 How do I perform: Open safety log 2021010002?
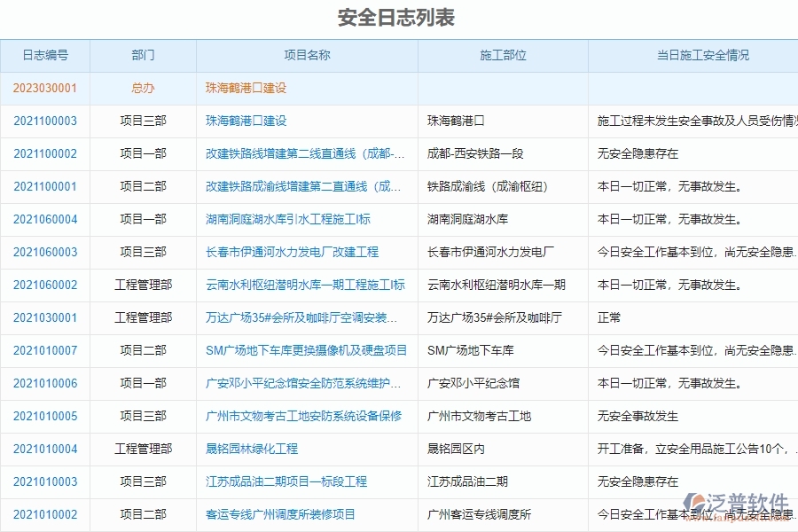[45, 514]
